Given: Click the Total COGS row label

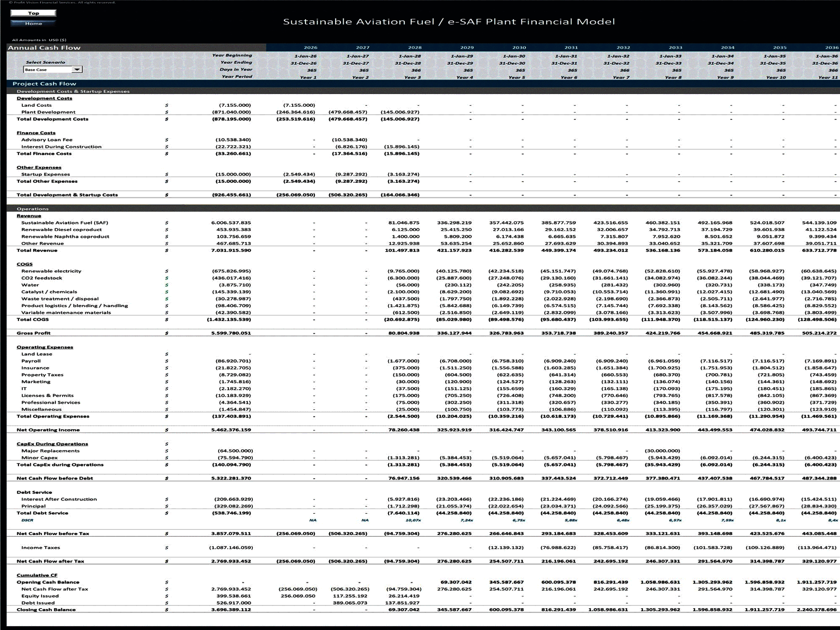Looking at the screenshot, I should 32,319.
